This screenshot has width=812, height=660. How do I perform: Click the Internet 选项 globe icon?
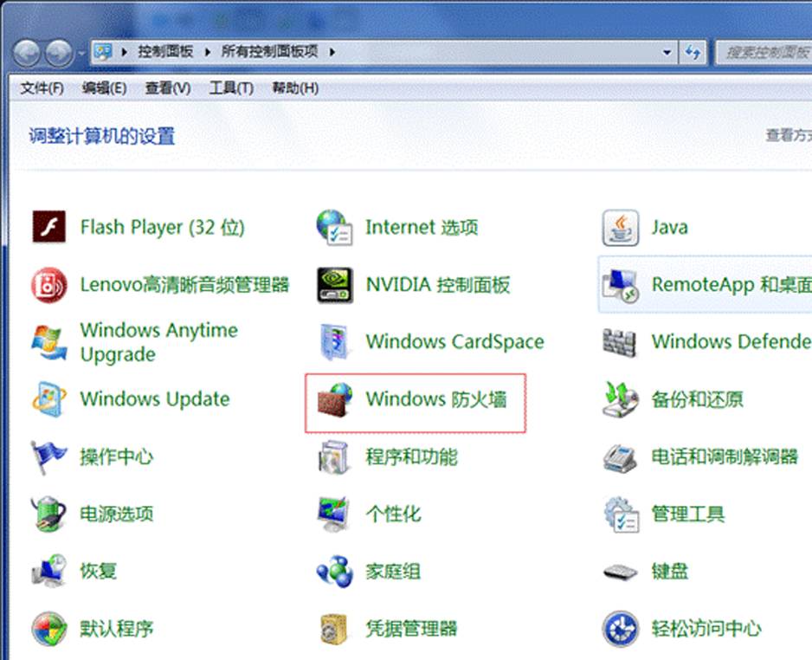pyautogui.click(x=334, y=228)
